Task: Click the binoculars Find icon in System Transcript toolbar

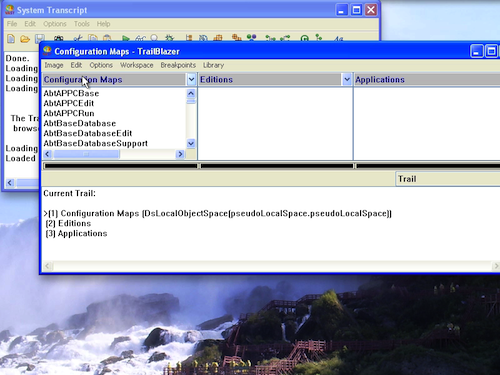Action: (59, 38)
